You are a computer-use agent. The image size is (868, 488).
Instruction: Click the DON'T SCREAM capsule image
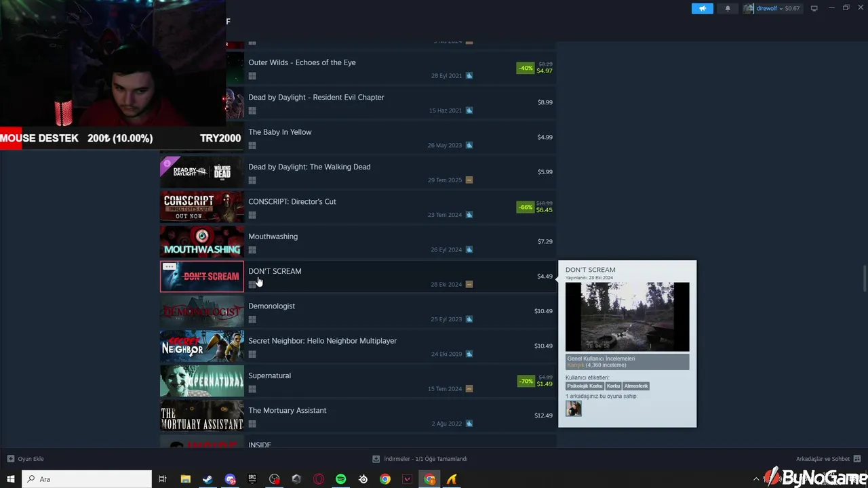point(202,277)
